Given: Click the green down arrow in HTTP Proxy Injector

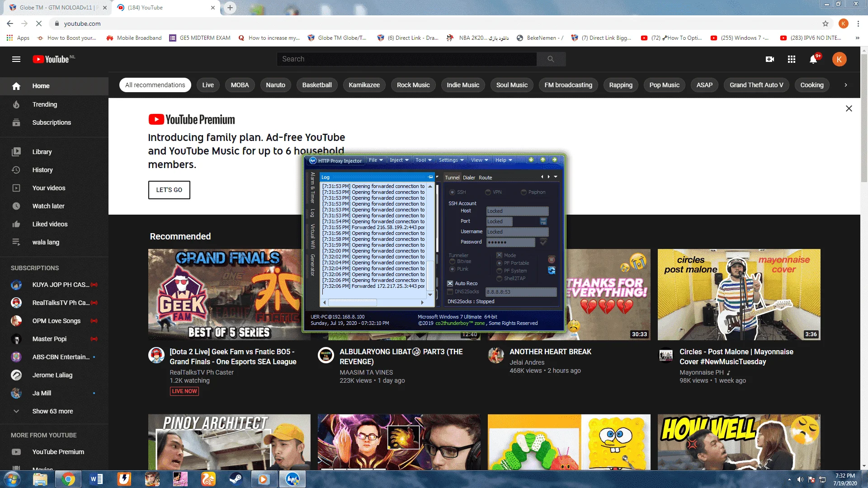Looking at the screenshot, I should coord(531,160).
